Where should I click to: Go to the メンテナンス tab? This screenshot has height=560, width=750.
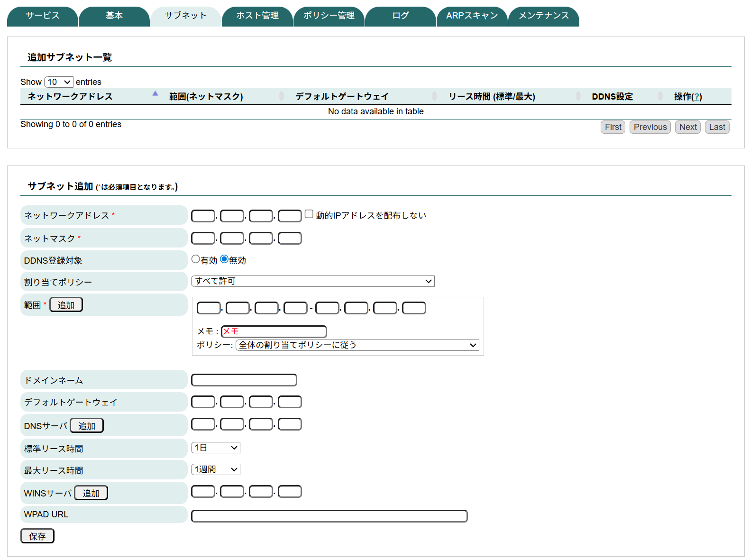tap(543, 16)
